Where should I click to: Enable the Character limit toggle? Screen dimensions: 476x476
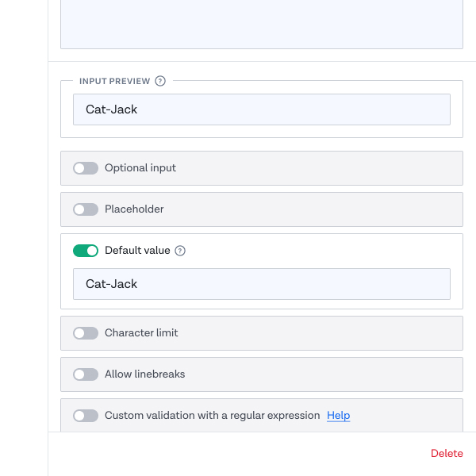pos(86,333)
